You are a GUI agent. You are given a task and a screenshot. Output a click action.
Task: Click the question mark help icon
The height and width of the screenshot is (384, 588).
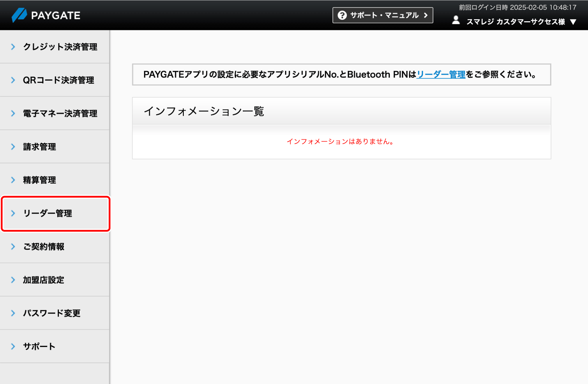(342, 15)
